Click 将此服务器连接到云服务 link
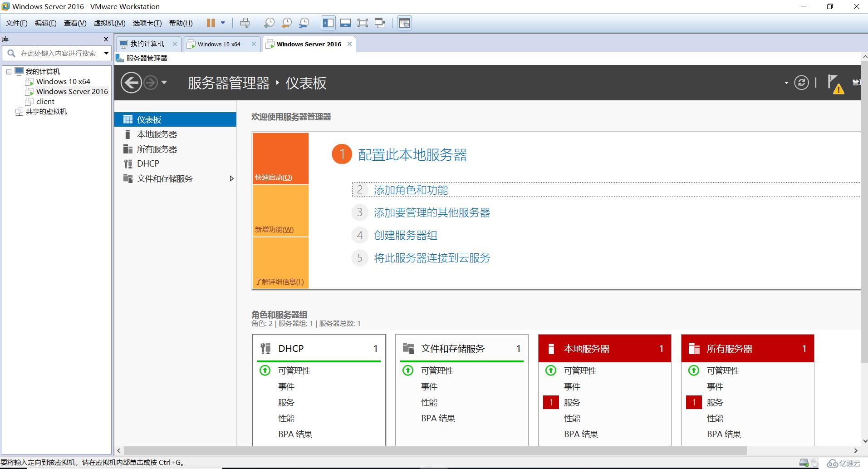The image size is (868, 469). pyautogui.click(x=432, y=258)
